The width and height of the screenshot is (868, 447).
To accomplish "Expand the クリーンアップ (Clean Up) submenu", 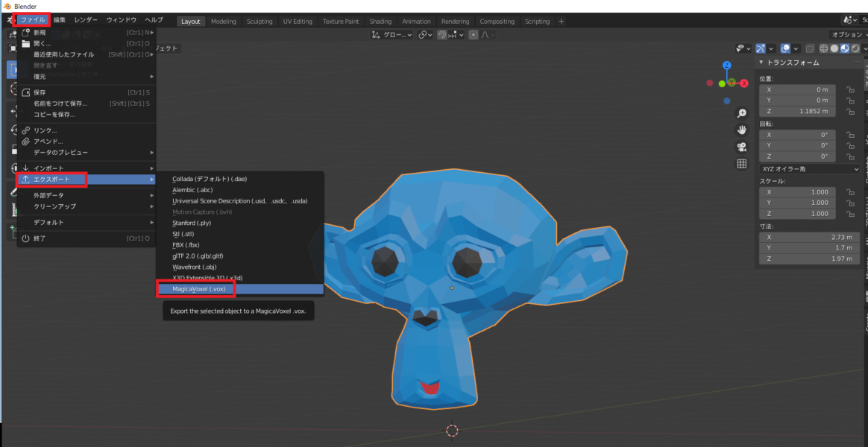I will tap(87, 206).
